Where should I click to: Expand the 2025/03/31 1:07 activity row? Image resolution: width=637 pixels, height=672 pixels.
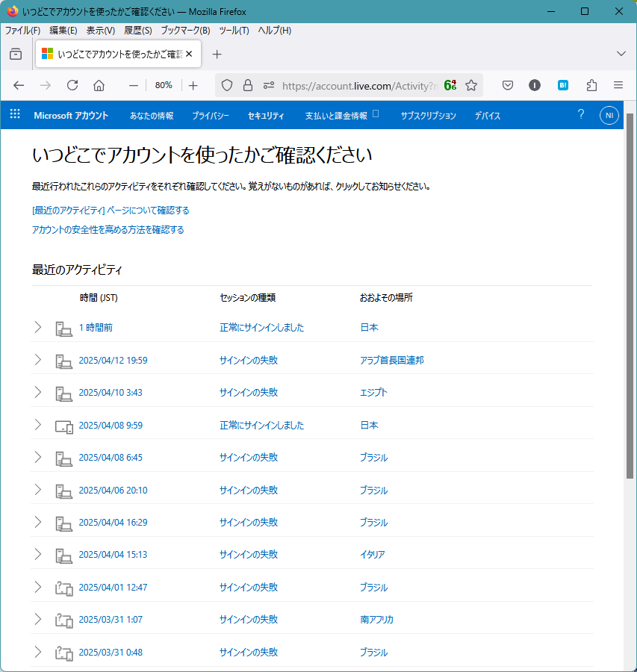[x=38, y=619]
